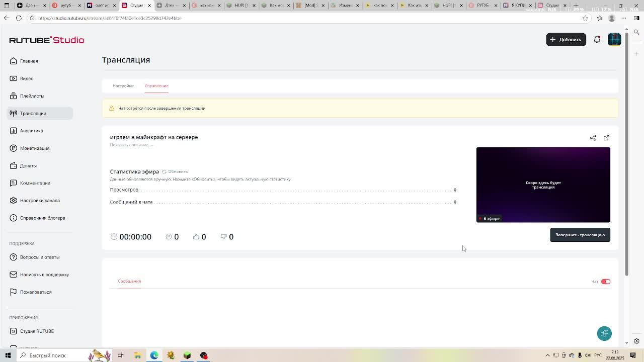Switch to the Настройки tab

(x=123, y=85)
